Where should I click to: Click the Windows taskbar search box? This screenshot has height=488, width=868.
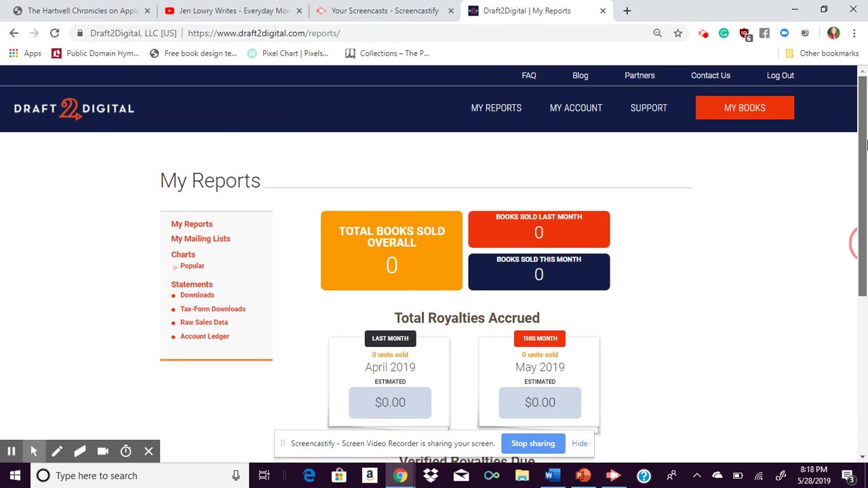click(x=140, y=475)
